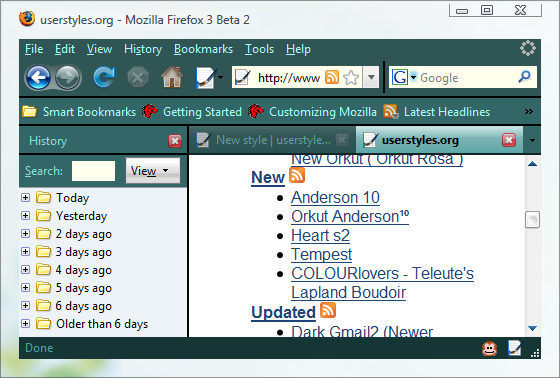The height and width of the screenshot is (378, 560).
Task: Click the Stylish status bar icon
Action: click(x=514, y=348)
